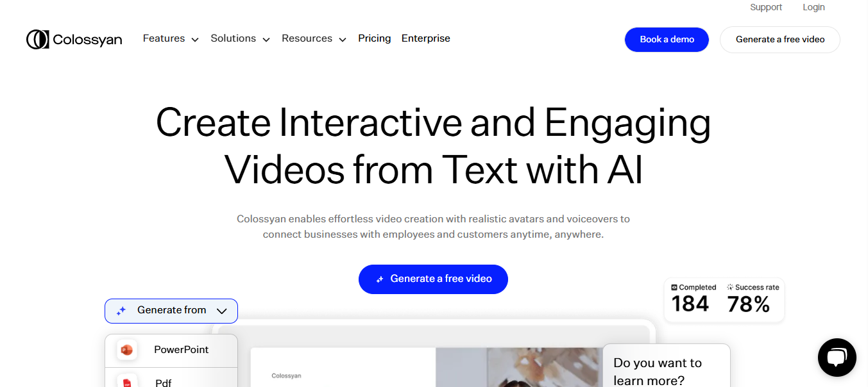
Task: Click the Colossyan logo
Action: (x=74, y=39)
